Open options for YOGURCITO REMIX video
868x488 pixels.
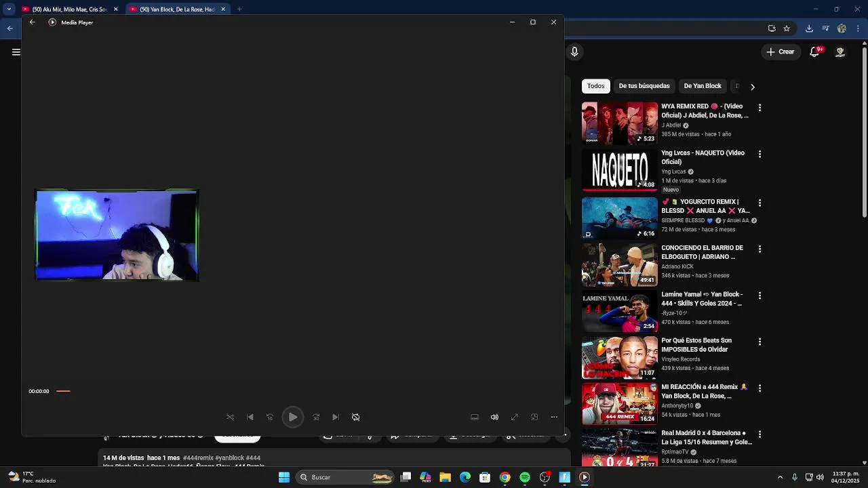coord(759,203)
